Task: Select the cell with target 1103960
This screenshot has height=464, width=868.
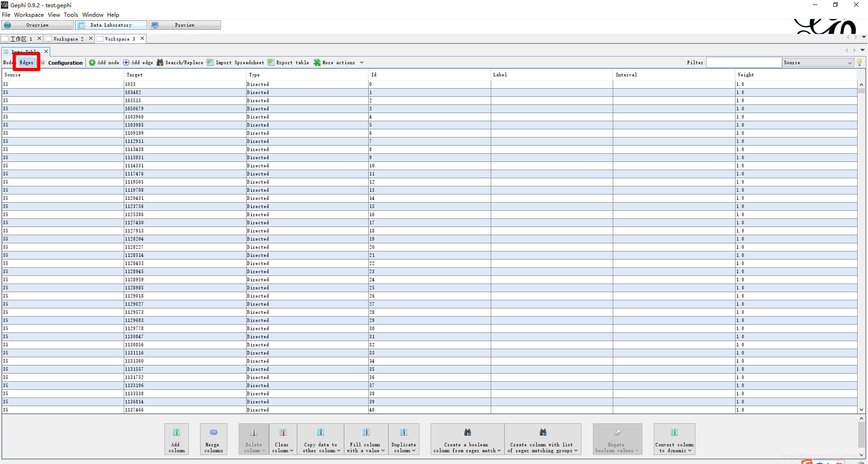Action: tap(185, 117)
